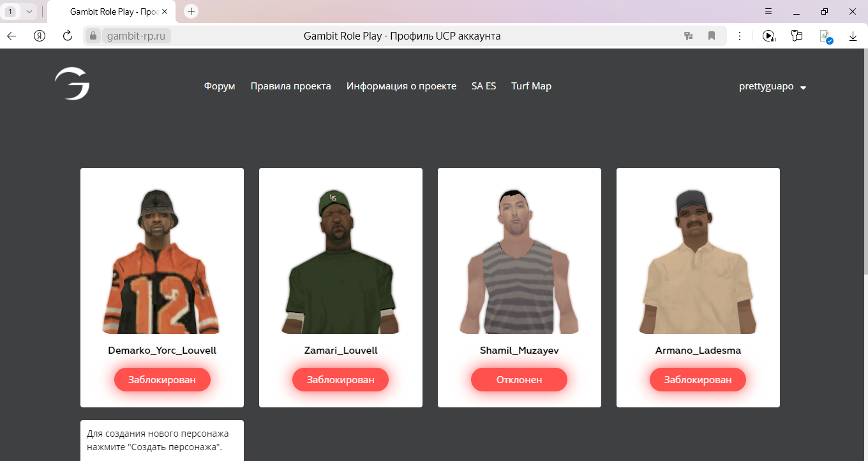Image resolution: width=868 pixels, height=461 pixels.
Task: Open the browser downloads panel
Action: pyautogui.click(x=853, y=36)
